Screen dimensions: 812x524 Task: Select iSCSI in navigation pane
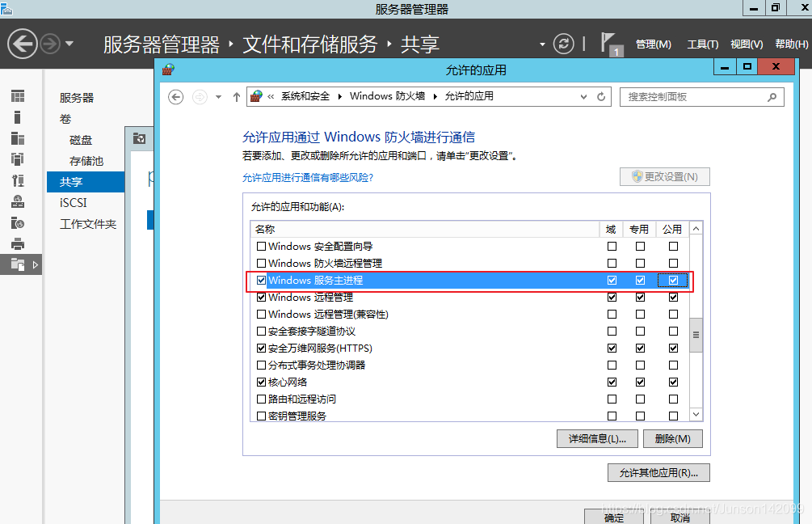click(x=73, y=203)
